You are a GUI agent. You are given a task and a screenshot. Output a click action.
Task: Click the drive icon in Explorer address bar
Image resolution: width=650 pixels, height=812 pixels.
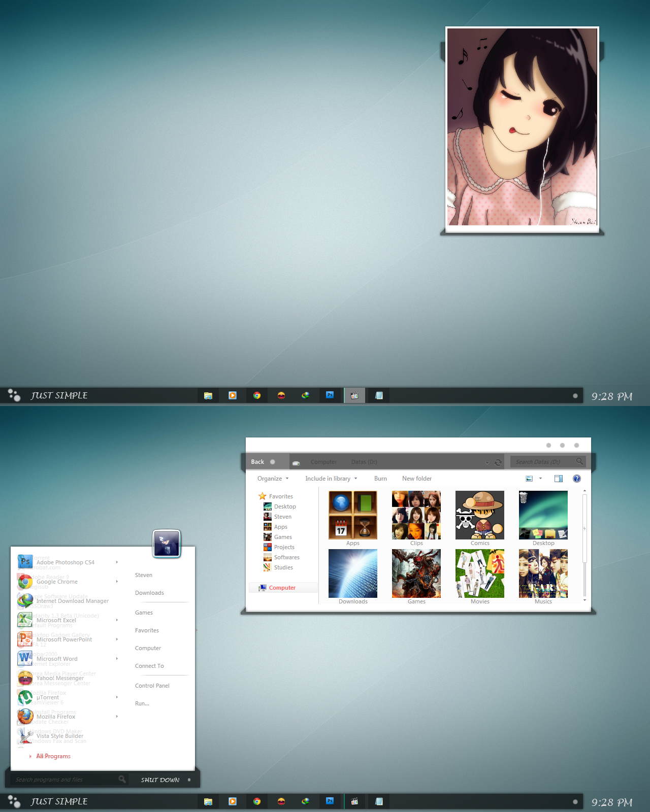[x=296, y=462]
